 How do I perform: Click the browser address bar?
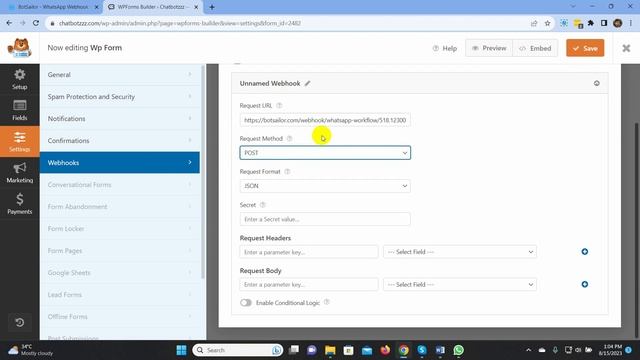[x=286, y=23]
